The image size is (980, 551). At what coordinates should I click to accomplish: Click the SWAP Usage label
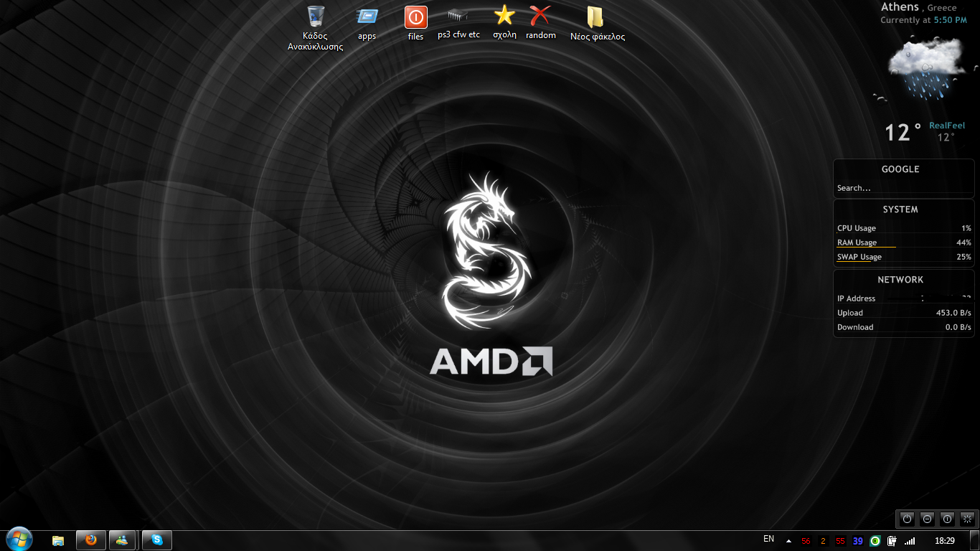(x=859, y=257)
